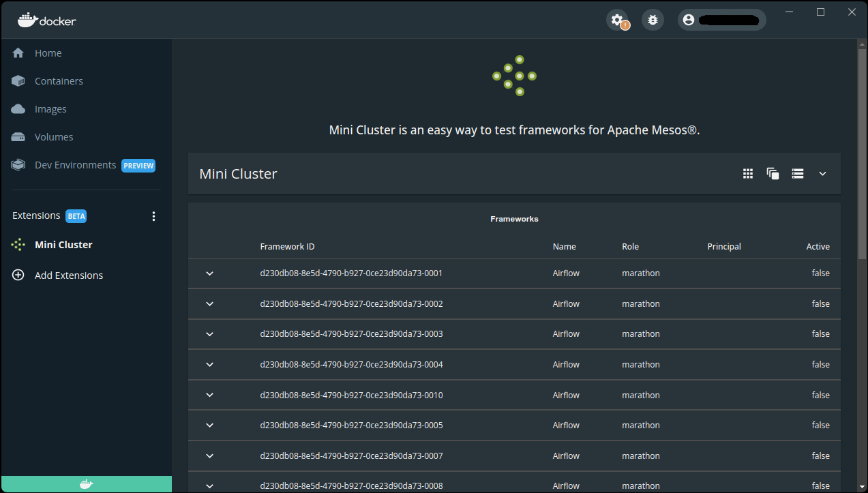This screenshot has width=868, height=493.
Task: Open Extensions three-dot options menu
Action: (x=153, y=216)
